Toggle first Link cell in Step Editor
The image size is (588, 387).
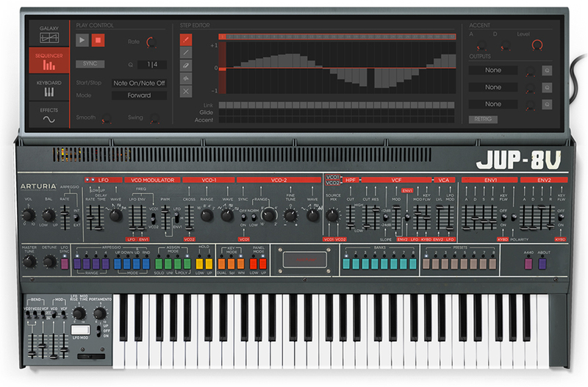click(x=223, y=105)
